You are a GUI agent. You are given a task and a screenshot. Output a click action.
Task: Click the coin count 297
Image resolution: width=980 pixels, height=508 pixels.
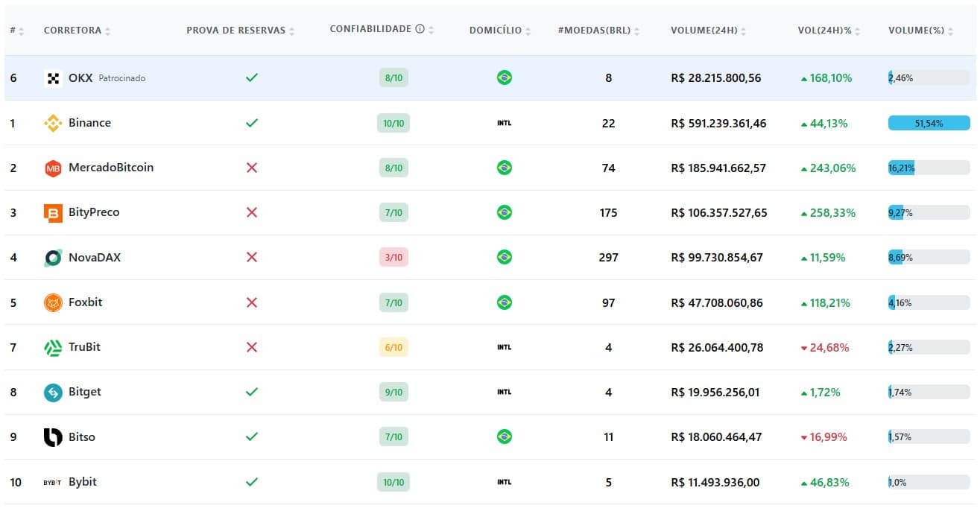point(609,258)
